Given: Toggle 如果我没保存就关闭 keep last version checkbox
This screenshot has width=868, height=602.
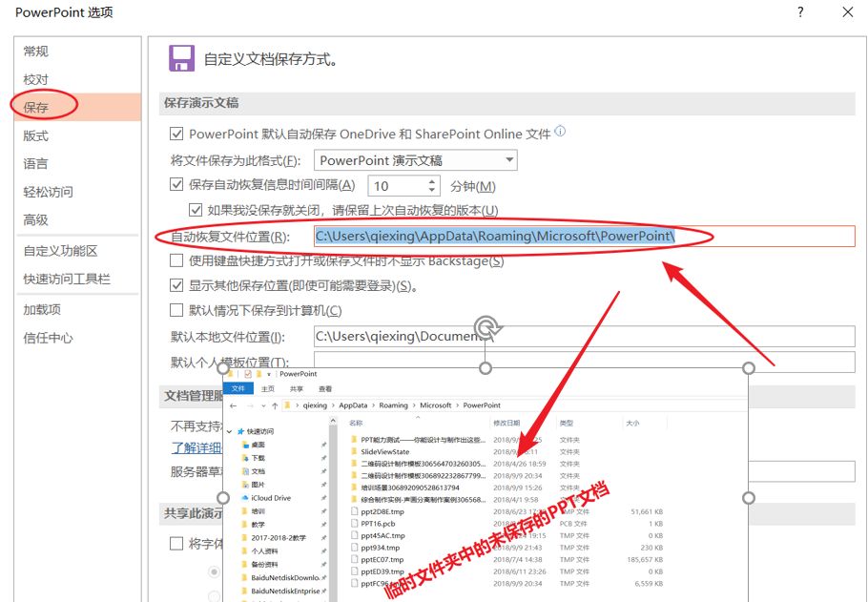Looking at the screenshot, I should coord(196,210).
